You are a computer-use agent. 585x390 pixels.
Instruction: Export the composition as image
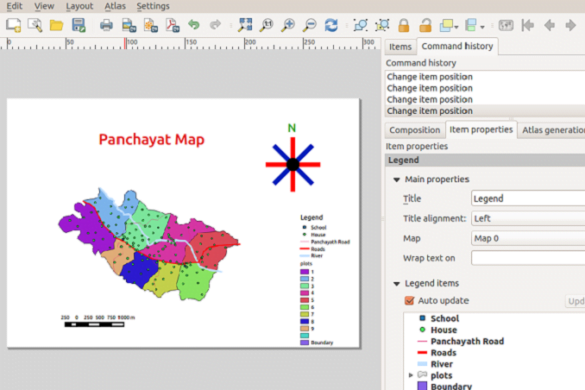[129, 25]
